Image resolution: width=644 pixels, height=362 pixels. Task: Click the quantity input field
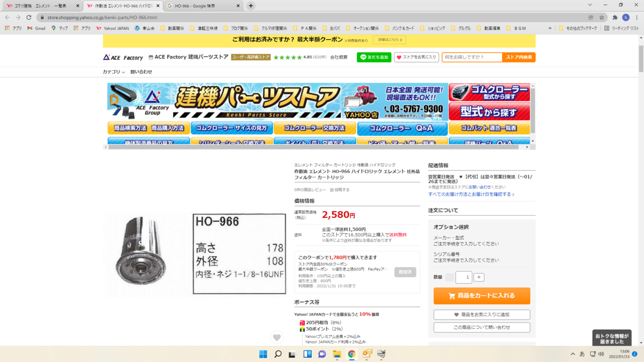464,277
